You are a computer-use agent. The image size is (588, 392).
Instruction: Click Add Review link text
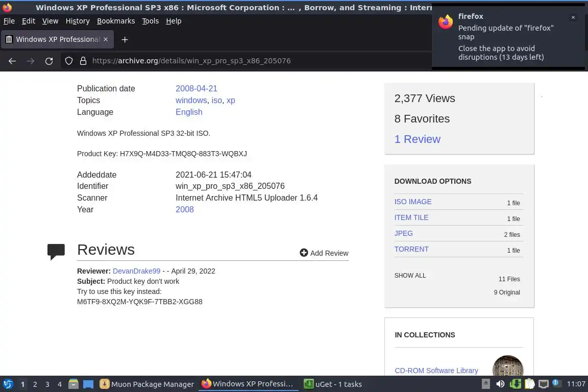[x=329, y=253]
